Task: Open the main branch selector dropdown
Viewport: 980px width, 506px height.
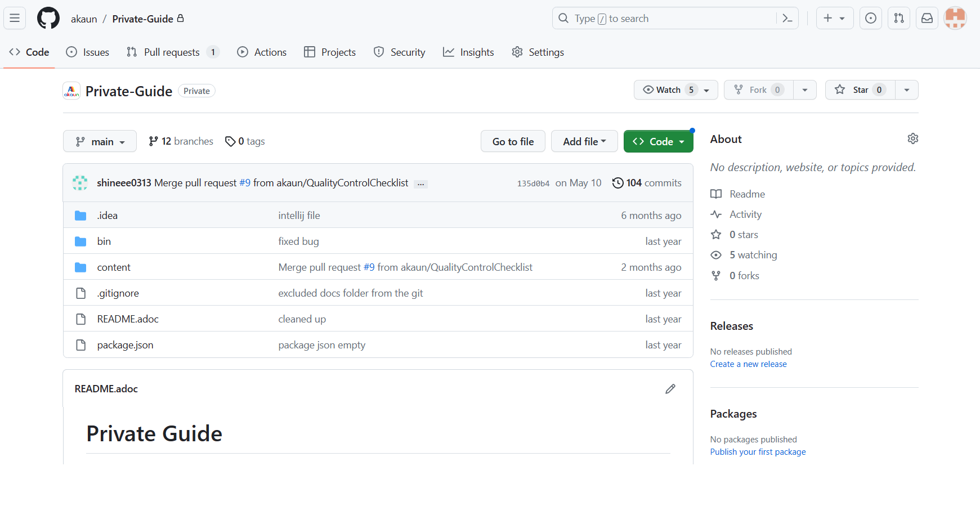Action: [100, 141]
